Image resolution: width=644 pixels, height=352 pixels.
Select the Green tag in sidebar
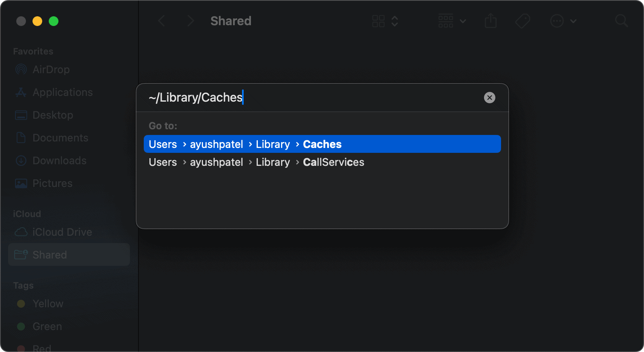click(x=47, y=326)
